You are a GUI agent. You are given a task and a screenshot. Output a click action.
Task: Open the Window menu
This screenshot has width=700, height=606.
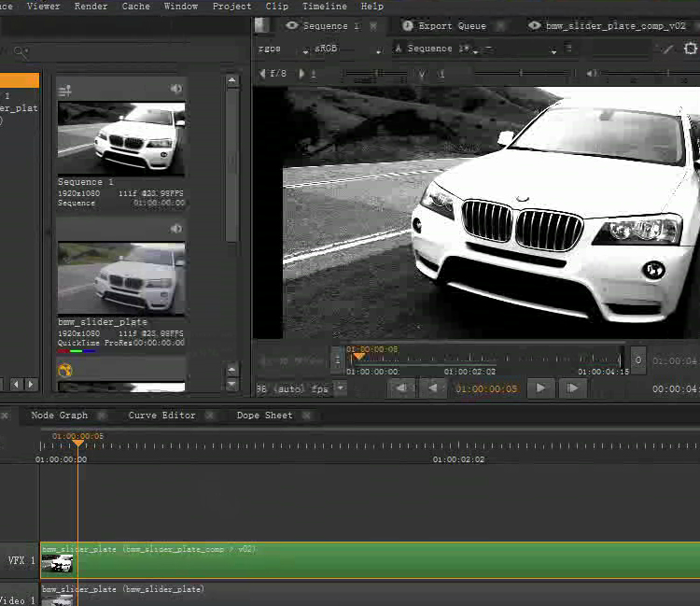click(181, 7)
